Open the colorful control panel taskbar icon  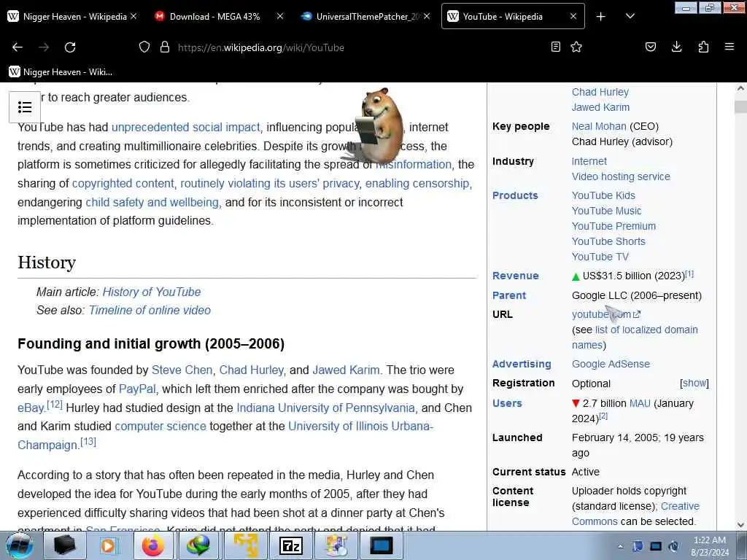point(336,545)
